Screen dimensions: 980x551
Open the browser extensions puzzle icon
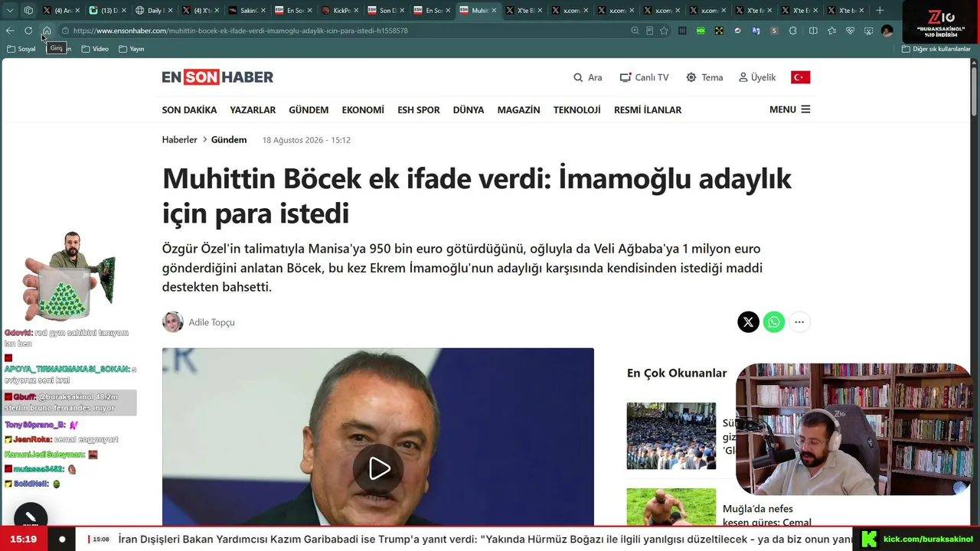[792, 31]
